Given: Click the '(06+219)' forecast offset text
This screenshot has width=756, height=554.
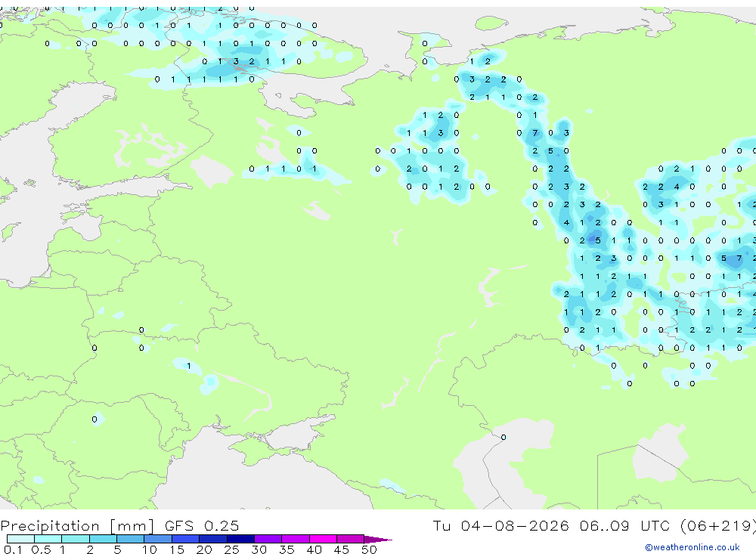Looking at the screenshot, I should pyautogui.click(x=718, y=525).
